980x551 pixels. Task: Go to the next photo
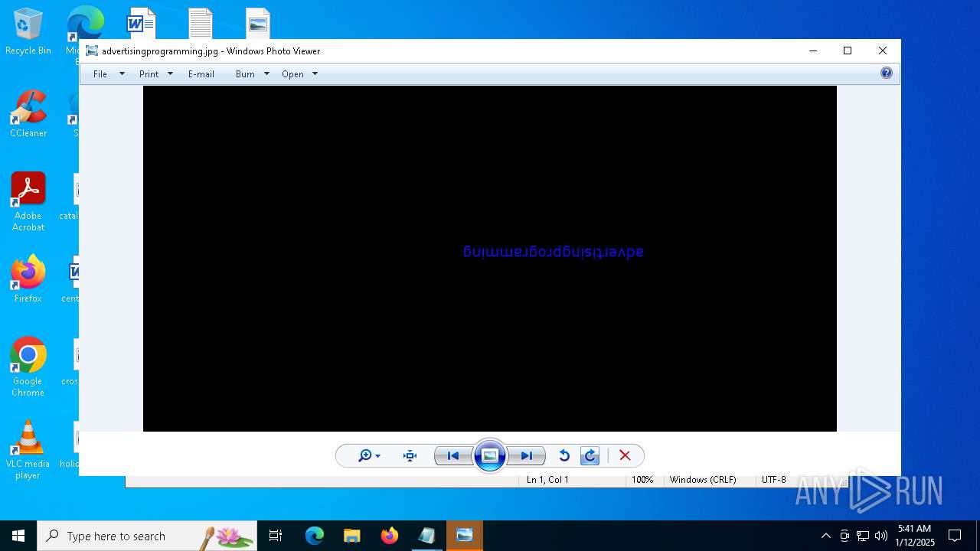[527, 456]
